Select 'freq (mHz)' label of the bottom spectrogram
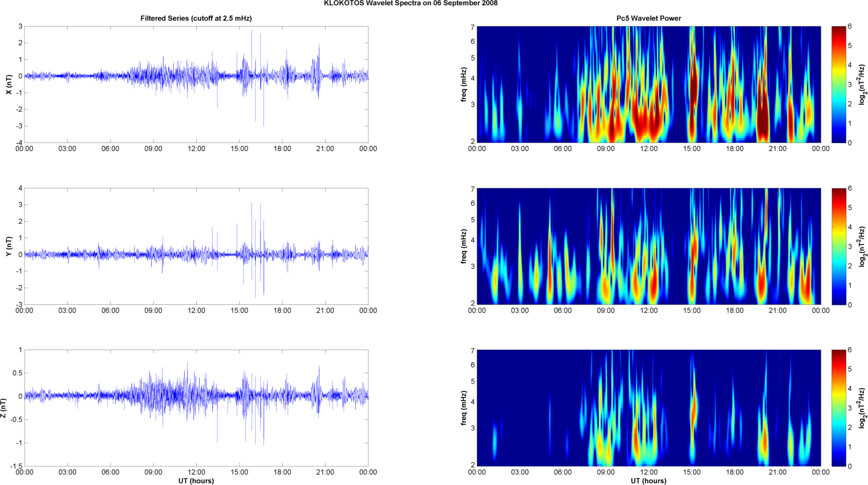The height and width of the screenshot is (485, 868). click(x=464, y=408)
